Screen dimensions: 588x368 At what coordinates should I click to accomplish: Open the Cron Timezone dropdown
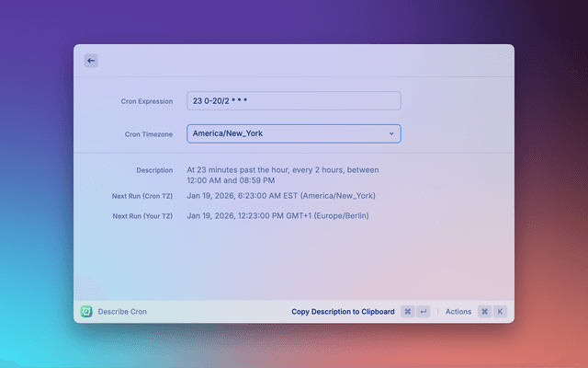click(x=293, y=133)
